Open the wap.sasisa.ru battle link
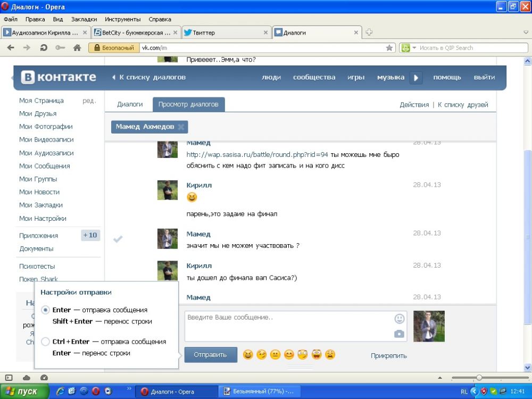Viewport: 532px width, 399px height. 257,155
